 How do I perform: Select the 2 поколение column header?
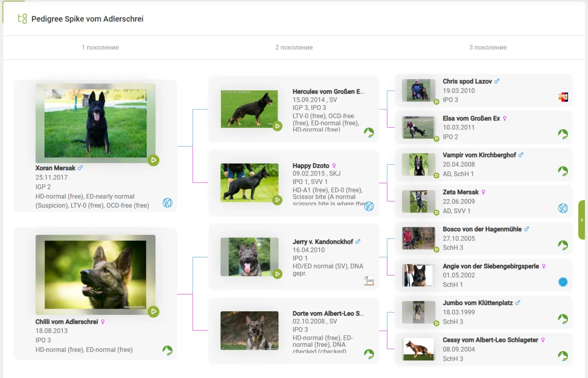pyautogui.click(x=294, y=47)
